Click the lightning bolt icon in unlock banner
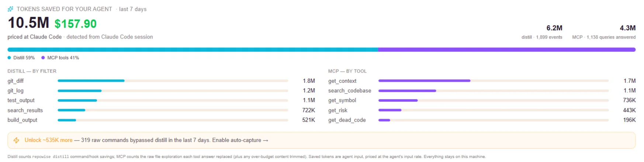644x162 pixels. pos(16,140)
